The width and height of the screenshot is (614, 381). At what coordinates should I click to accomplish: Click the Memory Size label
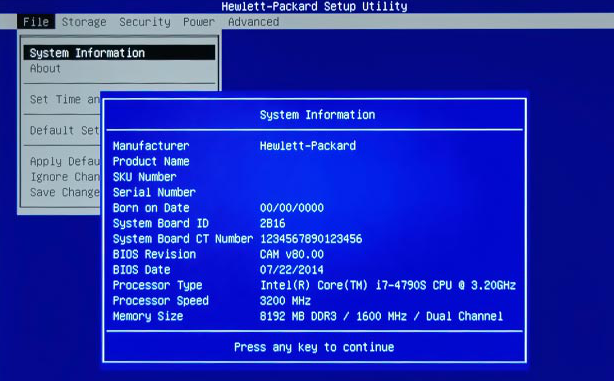click(148, 316)
